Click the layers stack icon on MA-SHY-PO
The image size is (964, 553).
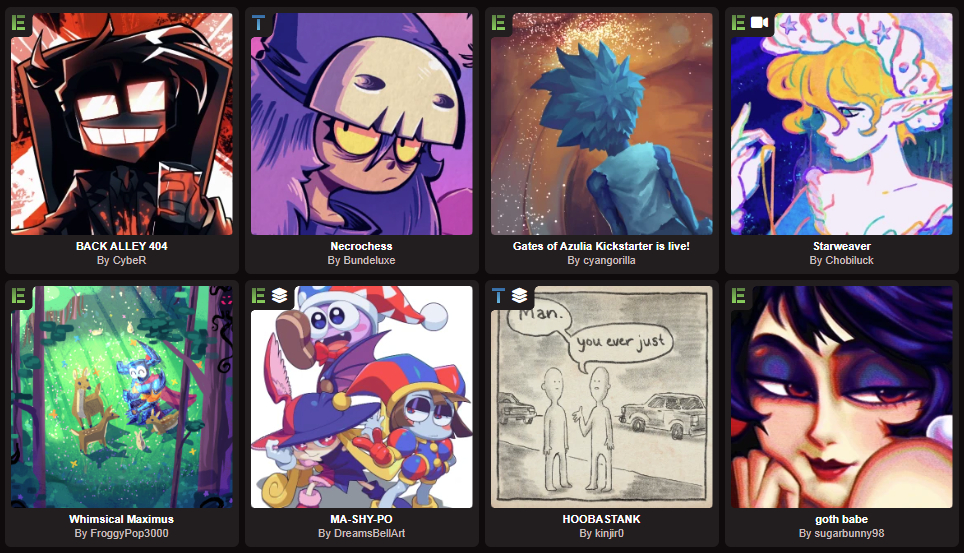coord(280,296)
